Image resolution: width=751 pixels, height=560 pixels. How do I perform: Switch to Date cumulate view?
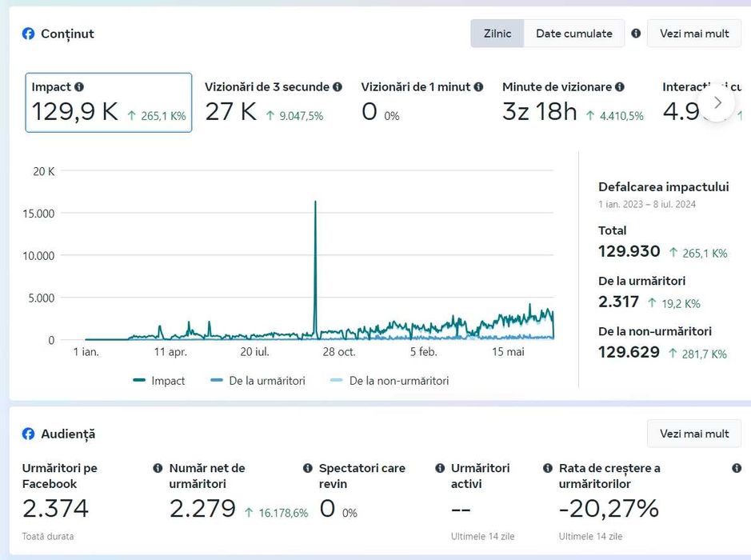coord(573,34)
